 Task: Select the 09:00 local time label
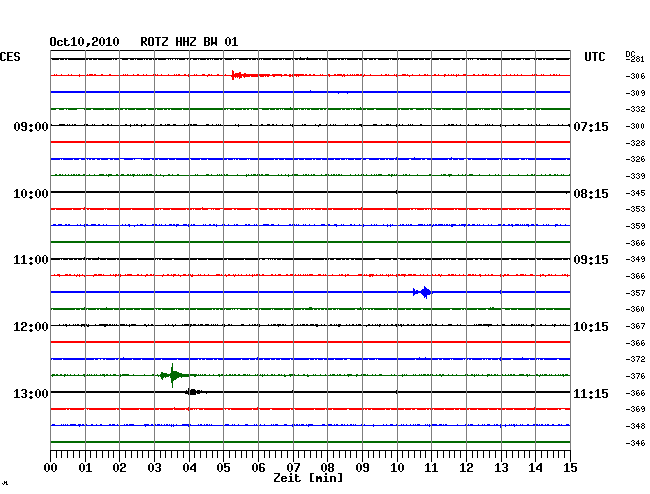tap(31, 126)
